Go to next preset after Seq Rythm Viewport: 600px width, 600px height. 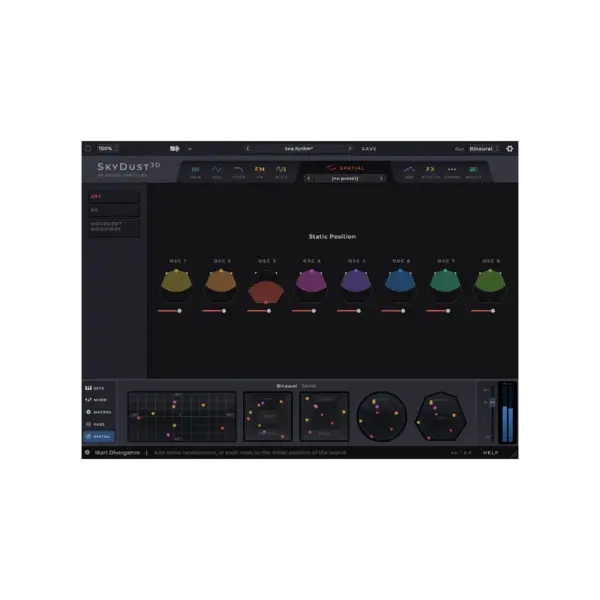coord(350,148)
